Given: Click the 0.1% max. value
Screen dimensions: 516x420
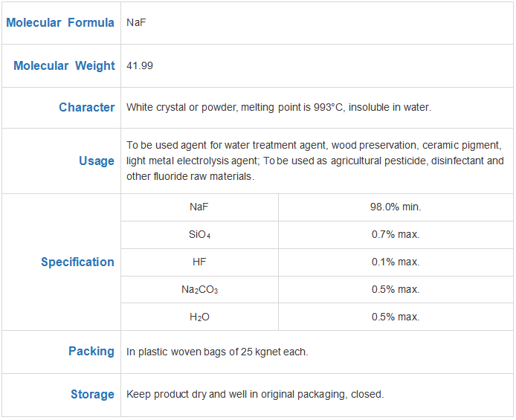Looking at the screenshot, I should (396, 262).
